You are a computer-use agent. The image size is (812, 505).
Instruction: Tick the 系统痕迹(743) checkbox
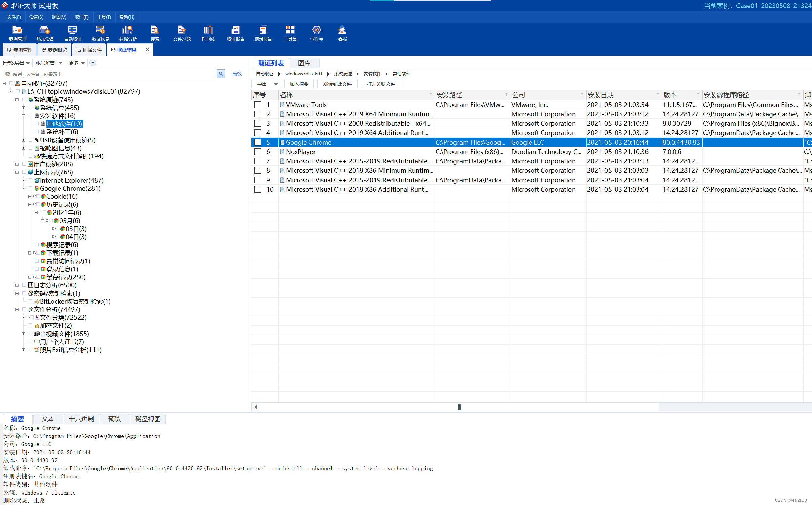[x=24, y=99]
